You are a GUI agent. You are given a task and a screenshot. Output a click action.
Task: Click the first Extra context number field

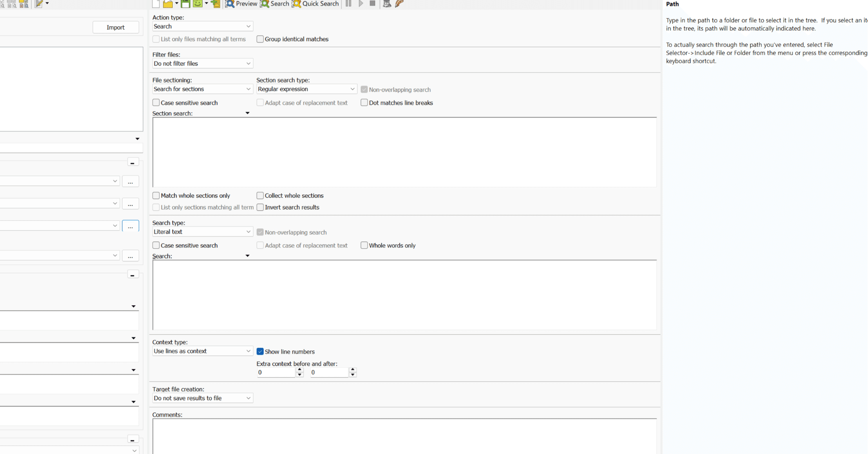[x=276, y=372]
